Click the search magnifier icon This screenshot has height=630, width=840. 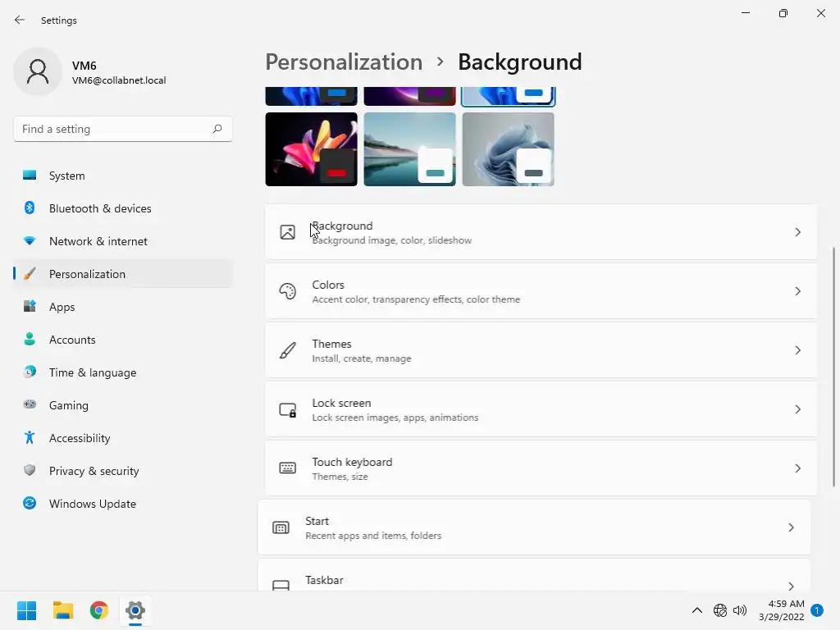[x=217, y=129]
